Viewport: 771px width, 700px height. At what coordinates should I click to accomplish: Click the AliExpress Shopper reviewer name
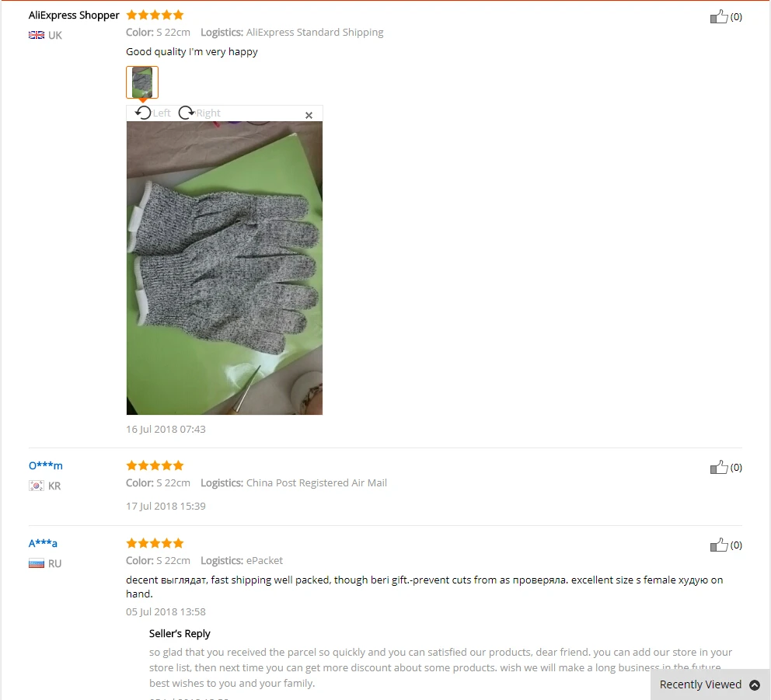click(74, 16)
